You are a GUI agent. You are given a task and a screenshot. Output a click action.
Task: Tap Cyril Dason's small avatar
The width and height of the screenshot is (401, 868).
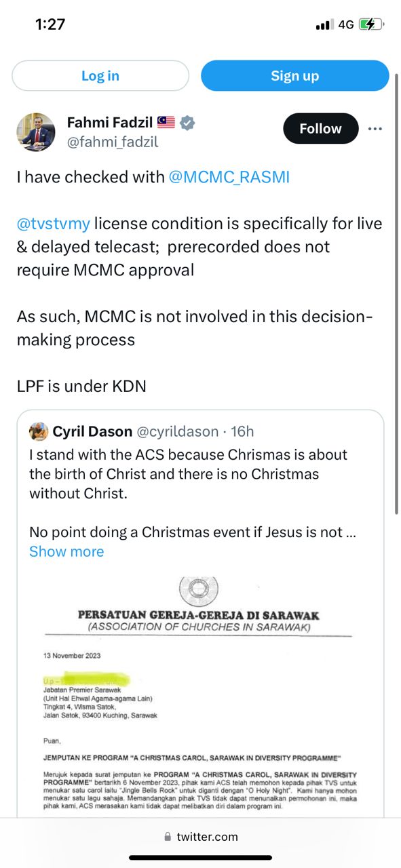[x=39, y=431]
